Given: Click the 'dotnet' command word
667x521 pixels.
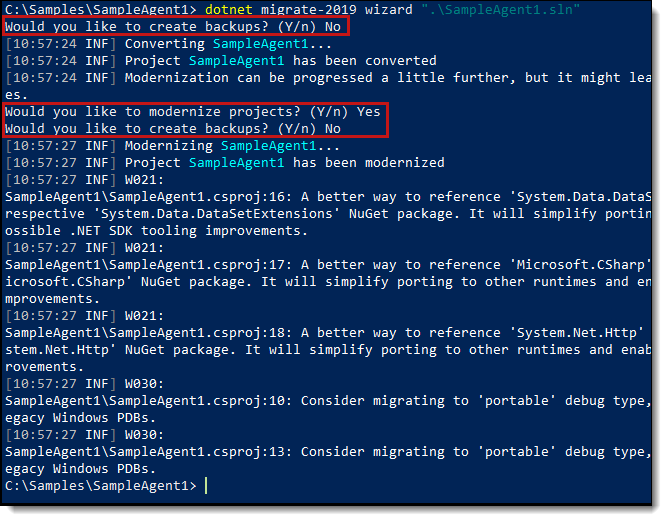Looking at the screenshot, I should pyautogui.click(x=228, y=9).
